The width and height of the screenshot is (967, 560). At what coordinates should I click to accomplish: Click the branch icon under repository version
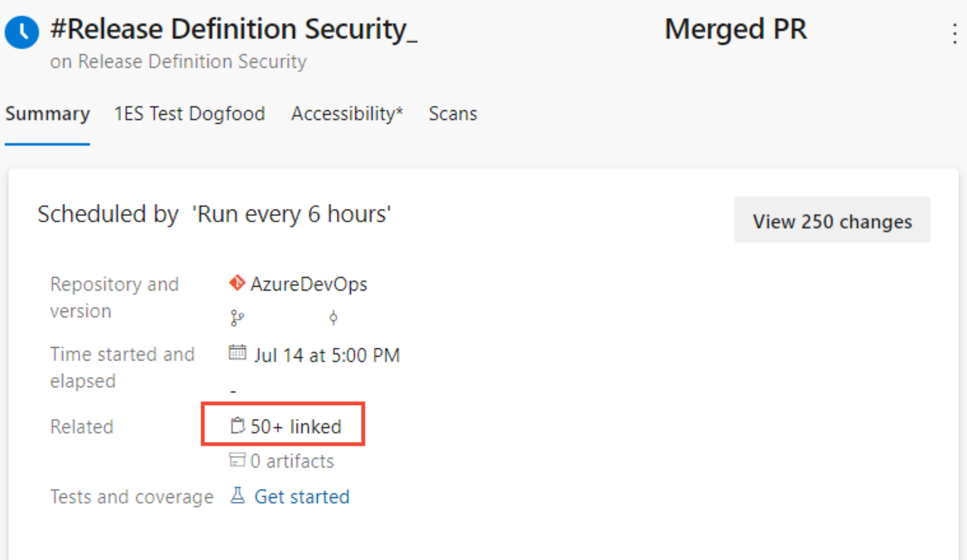(238, 317)
